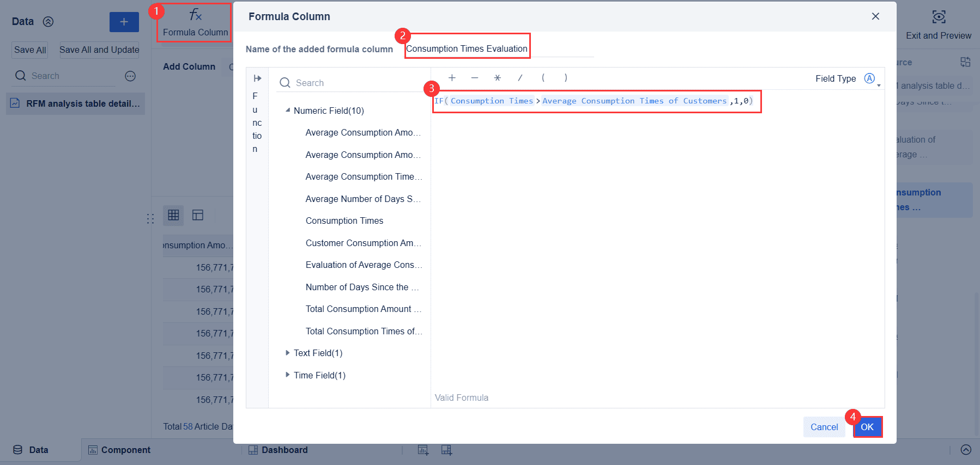This screenshot has width=980, height=465.
Task: Click the blue plus add data button
Action: (x=124, y=22)
